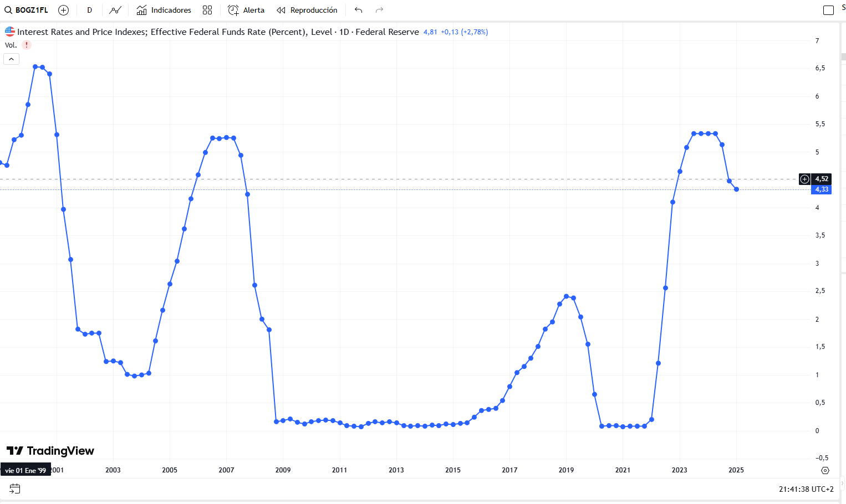Screen dimensions: 846x504
Task: Redo the last chart action
Action: coord(380,10)
